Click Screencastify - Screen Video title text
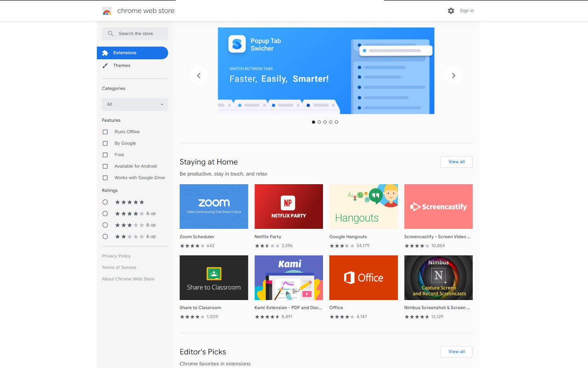588x368 pixels. 437,237
